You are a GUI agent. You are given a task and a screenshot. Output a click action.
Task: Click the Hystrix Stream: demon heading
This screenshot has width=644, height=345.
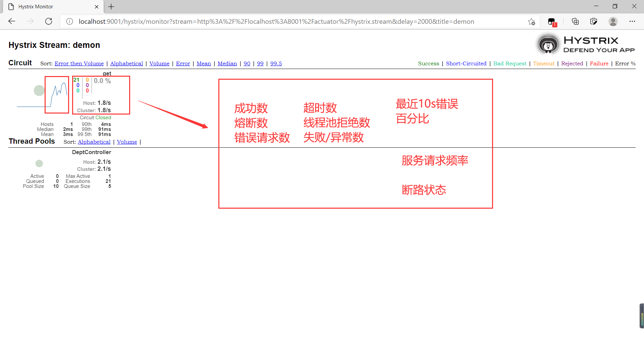54,45
